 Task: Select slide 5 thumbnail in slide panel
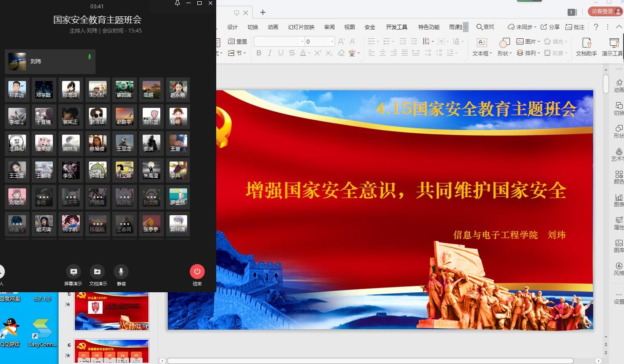pyautogui.click(x=111, y=312)
